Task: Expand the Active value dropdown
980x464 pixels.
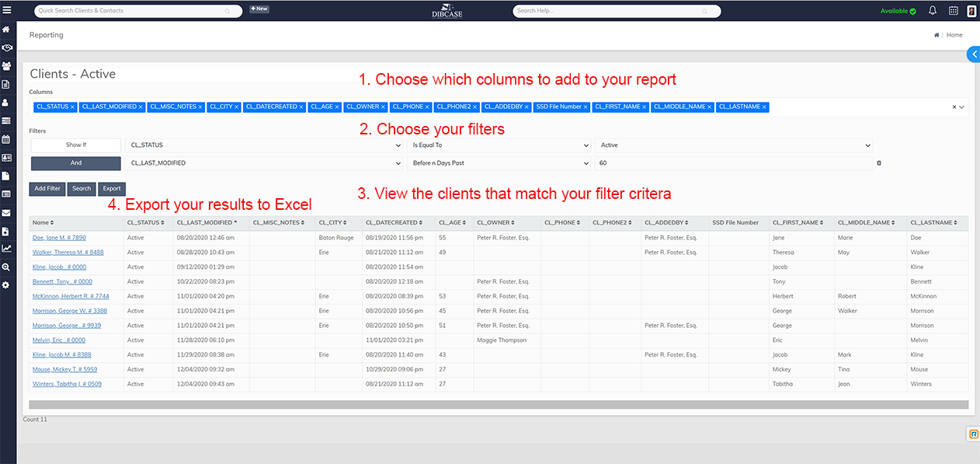Action: click(x=734, y=145)
